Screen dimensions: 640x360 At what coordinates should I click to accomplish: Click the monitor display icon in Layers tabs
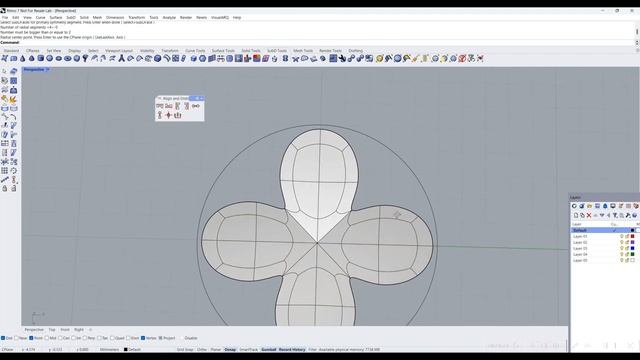pyautogui.click(x=613, y=206)
